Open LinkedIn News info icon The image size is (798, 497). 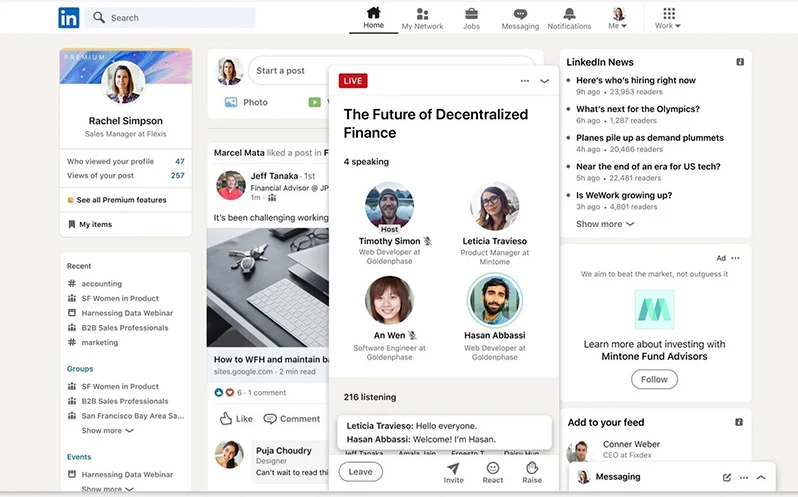(740, 62)
